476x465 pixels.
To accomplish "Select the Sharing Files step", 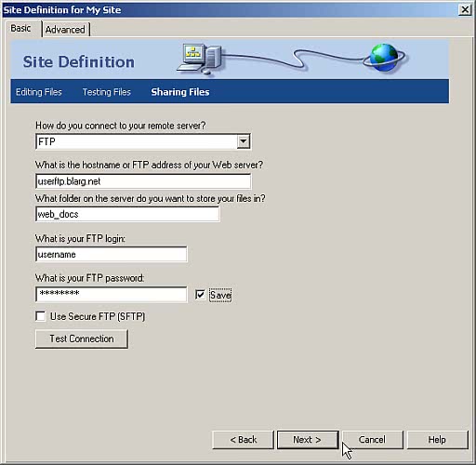I will click(x=180, y=92).
